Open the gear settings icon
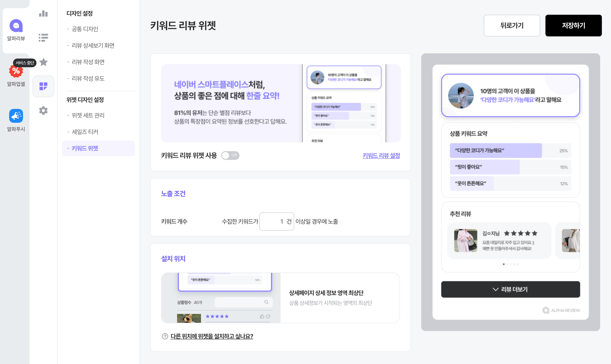 point(44,111)
